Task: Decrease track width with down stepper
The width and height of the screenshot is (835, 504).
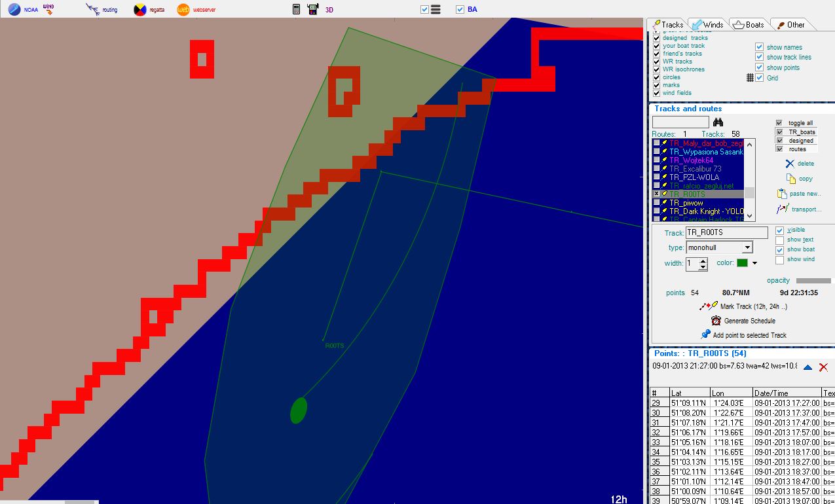Action: (703, 267)
